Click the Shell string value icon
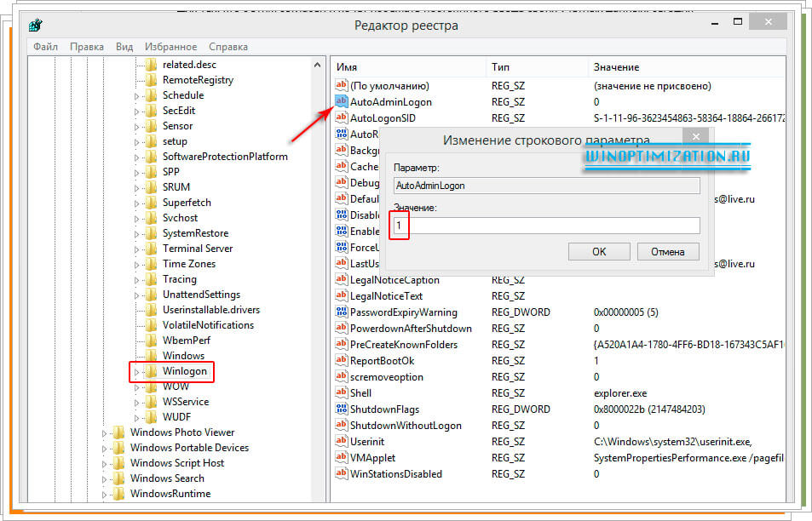This screenshot has width=812, height=521. pyautogui.click(x=342, y=393)
